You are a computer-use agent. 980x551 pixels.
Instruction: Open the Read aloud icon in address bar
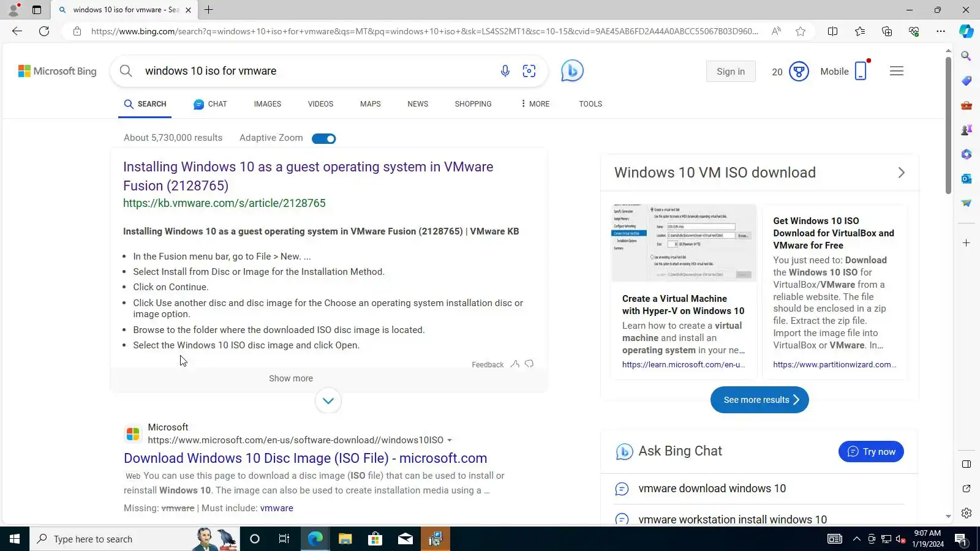776,31
